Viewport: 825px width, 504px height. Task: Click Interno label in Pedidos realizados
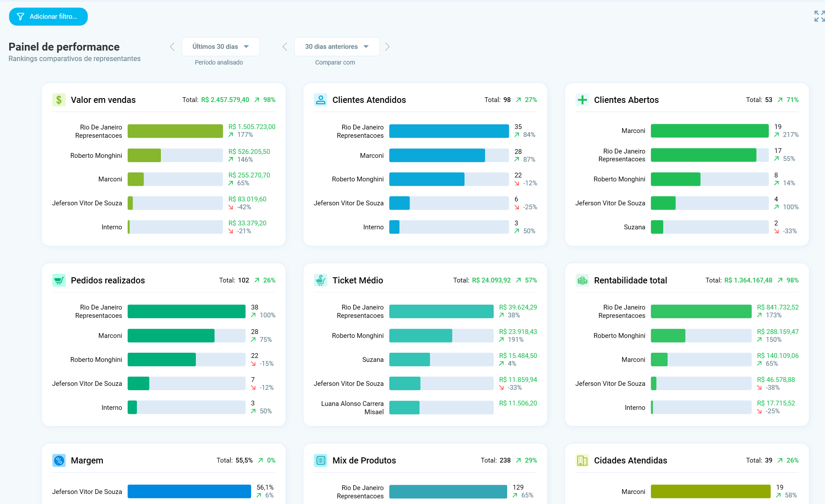(112, 408)
